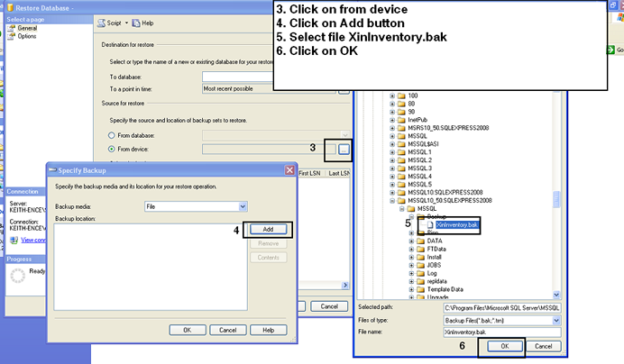
Task: Select the From database radio button
Action: pyautogui.click(x=112, y=135)
